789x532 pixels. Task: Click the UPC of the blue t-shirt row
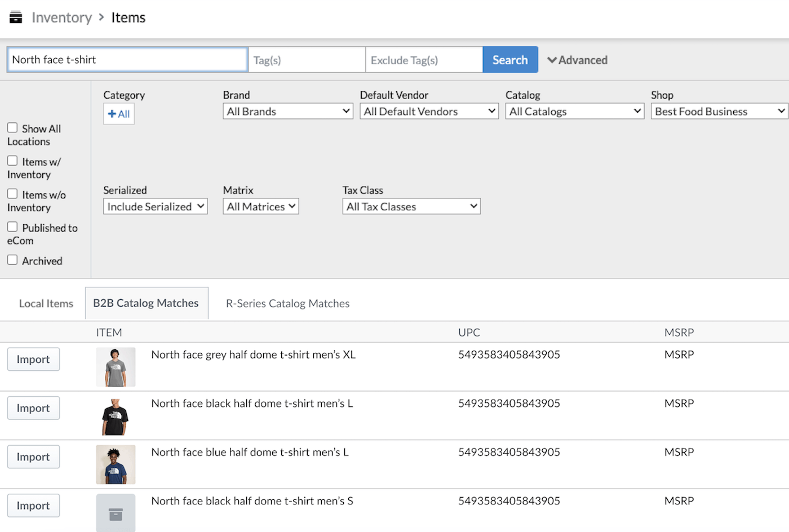(x=509, y=452)
